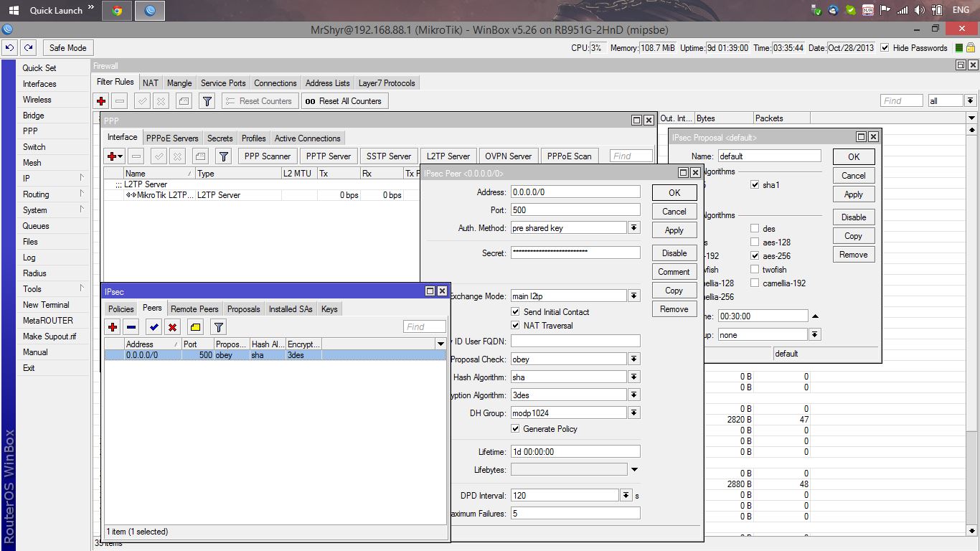
Task: Toggle Send Initial Contact checkbox
Action: (x=515, y=312)
